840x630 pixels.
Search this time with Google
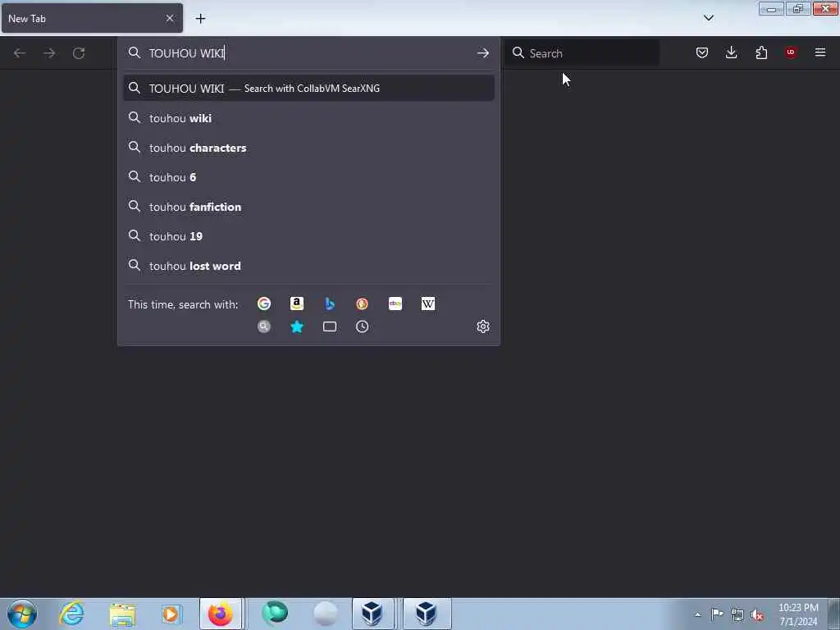tap(264, 304)
